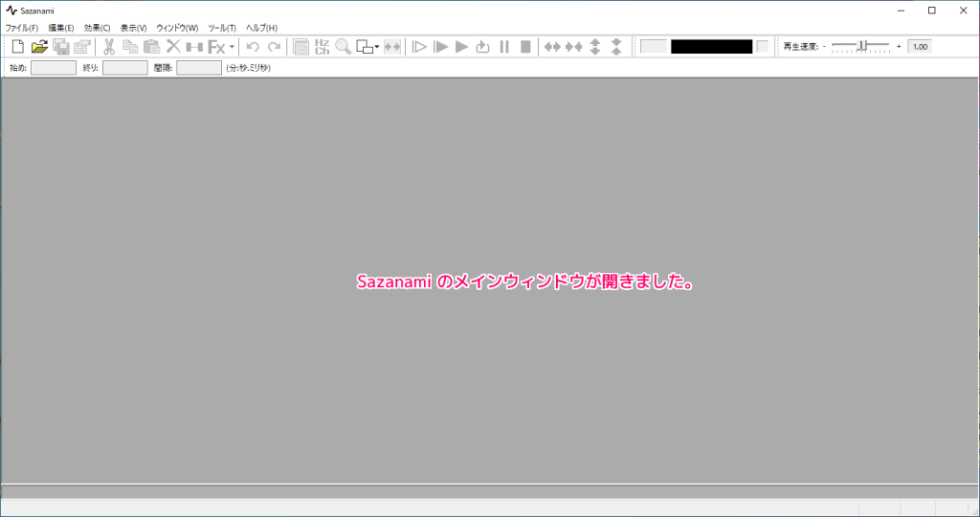Click the stop square icon
This screenshot has height=517, width=980.
[525, 47]
